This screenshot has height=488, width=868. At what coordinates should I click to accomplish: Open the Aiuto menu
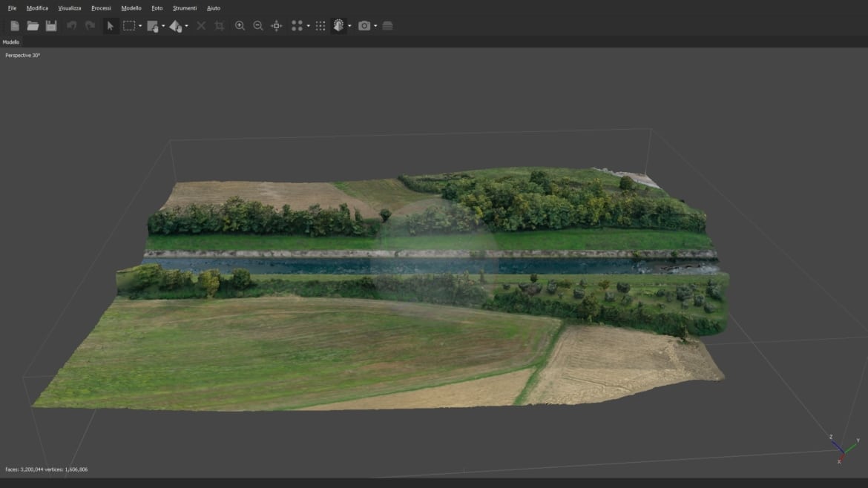(214, 8)
